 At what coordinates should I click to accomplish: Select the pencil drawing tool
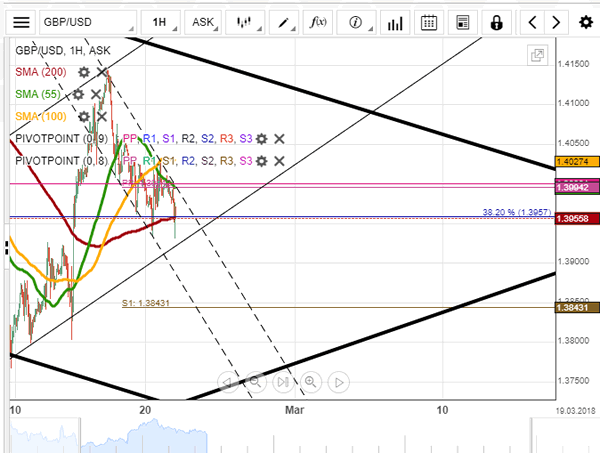(284, 23)
